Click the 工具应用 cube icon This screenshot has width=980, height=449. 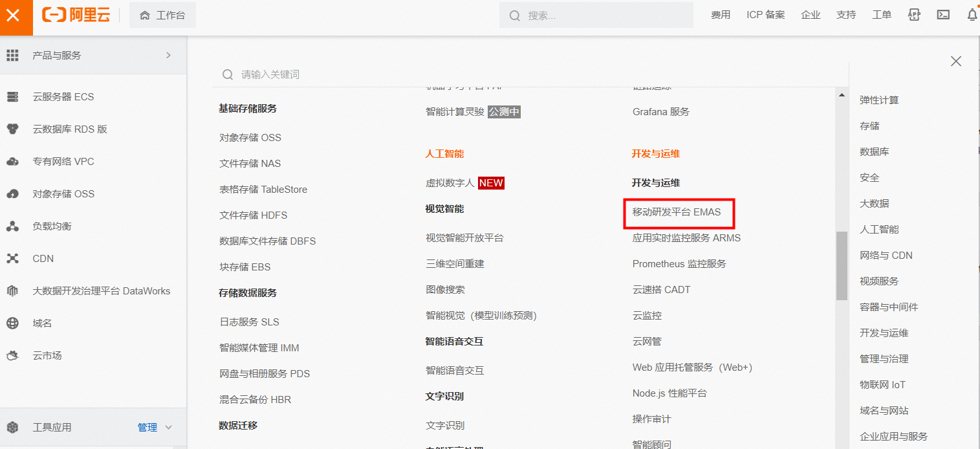[12, 428]
